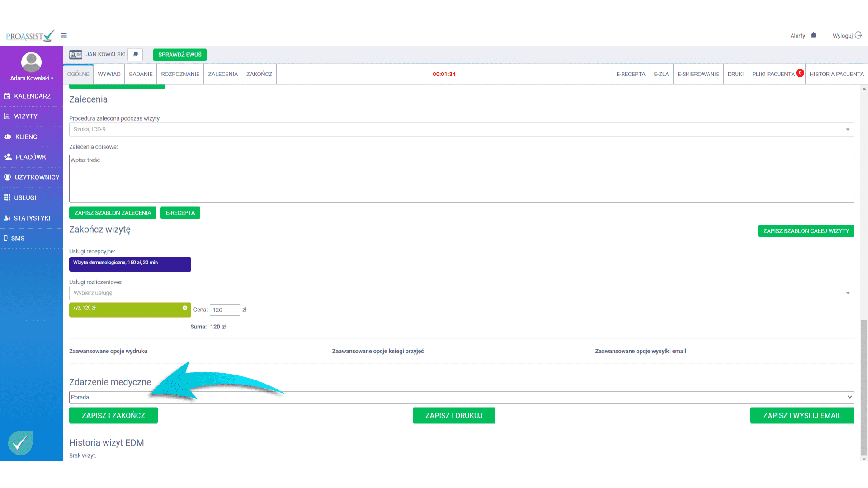Click the Statystyki chart icon
Viewport: 868px width, 488px height.
[x=7, y=218]
